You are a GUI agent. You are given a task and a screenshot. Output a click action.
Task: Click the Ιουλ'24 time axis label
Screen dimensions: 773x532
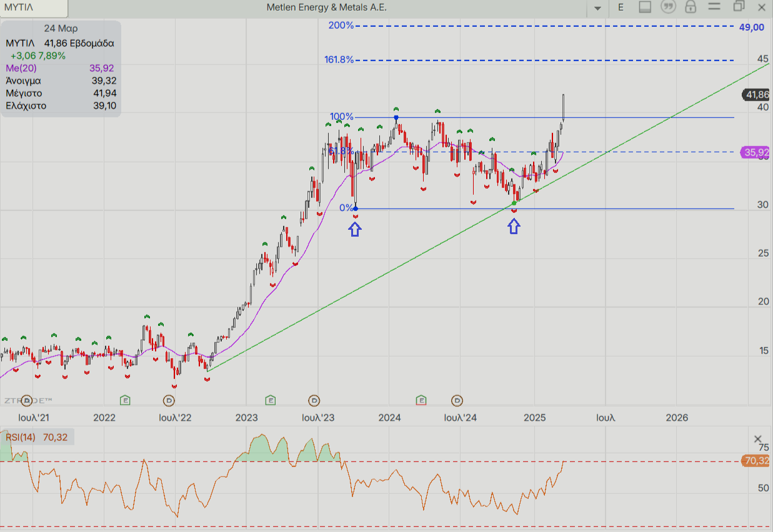tap(461, 418)
